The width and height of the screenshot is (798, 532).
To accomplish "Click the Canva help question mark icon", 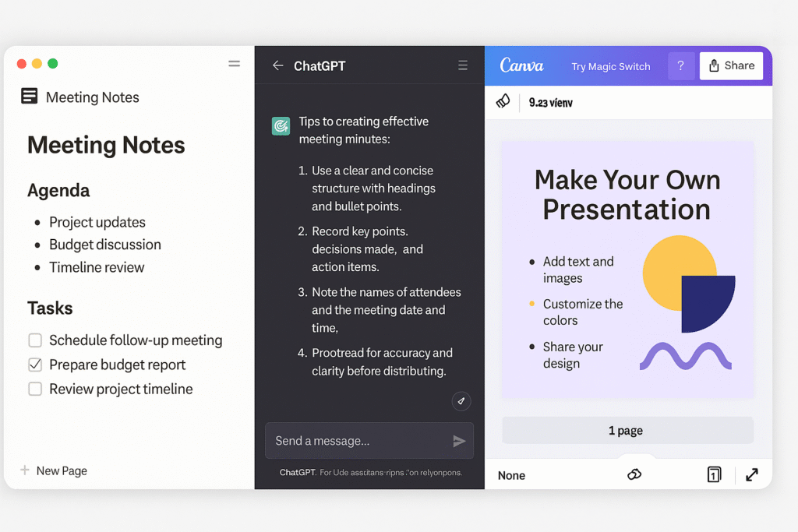I will pyautogui.click(x=680, y=66).
